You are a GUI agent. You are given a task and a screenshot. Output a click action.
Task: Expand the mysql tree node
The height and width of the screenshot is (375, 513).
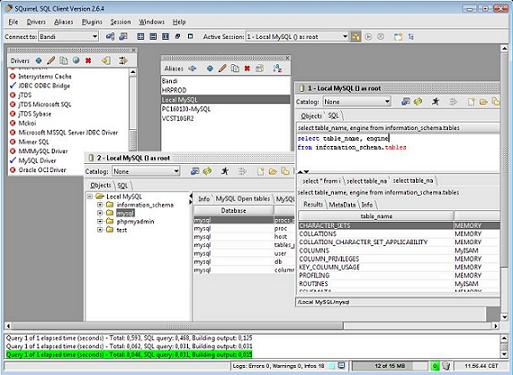point(100,213)
